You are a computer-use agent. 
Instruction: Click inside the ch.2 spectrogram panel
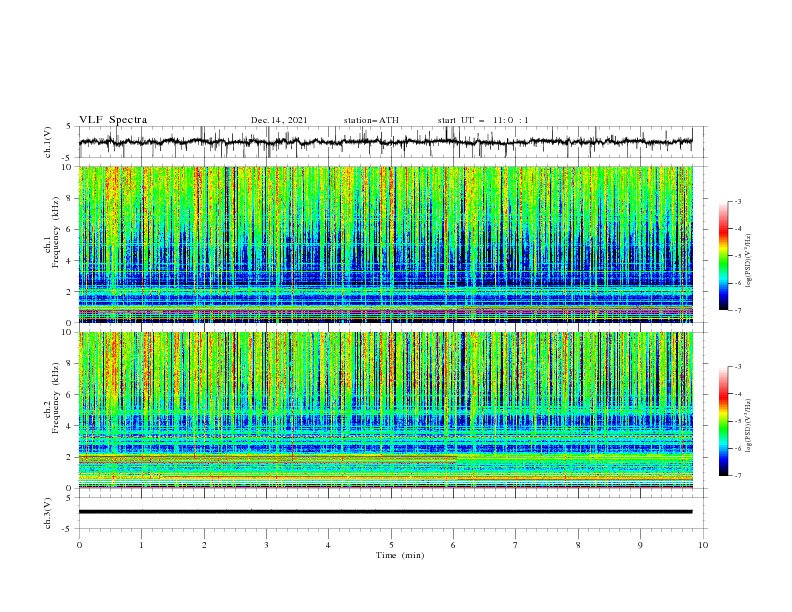click(385, 410)
